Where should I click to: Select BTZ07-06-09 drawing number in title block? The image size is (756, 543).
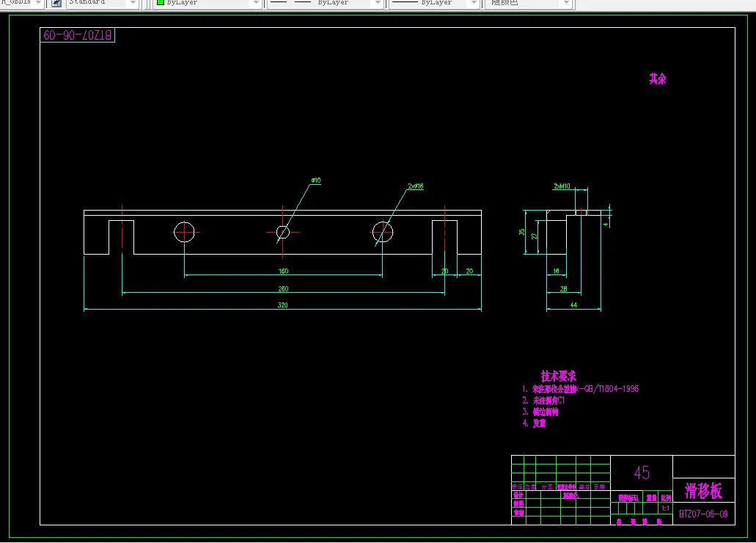click(703, 514)
